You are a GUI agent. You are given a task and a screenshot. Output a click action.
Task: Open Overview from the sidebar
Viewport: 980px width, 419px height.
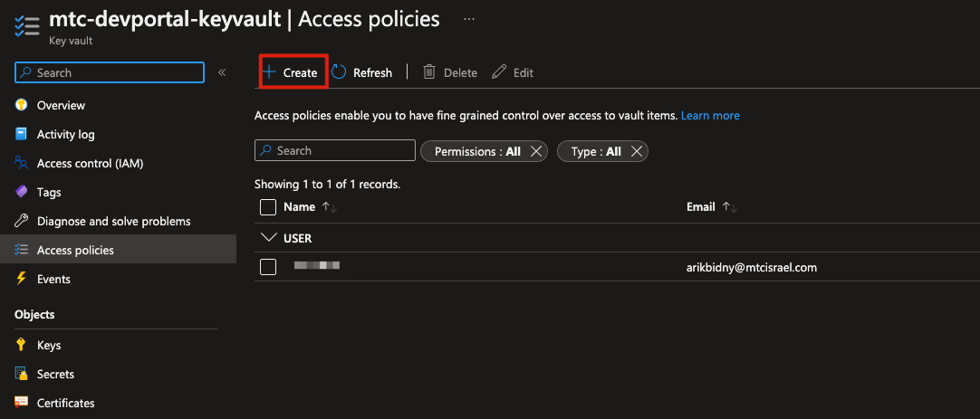61,105
